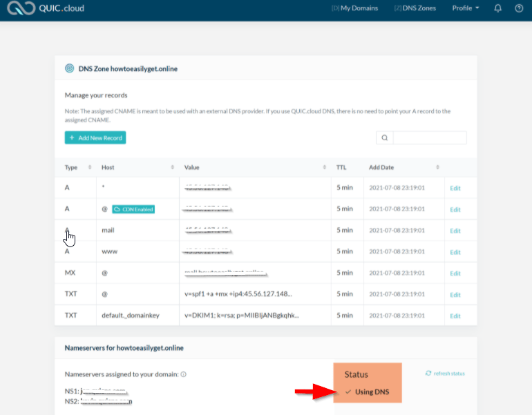
Task: Open the DNS Zones menu item
Action: [415, 8]
